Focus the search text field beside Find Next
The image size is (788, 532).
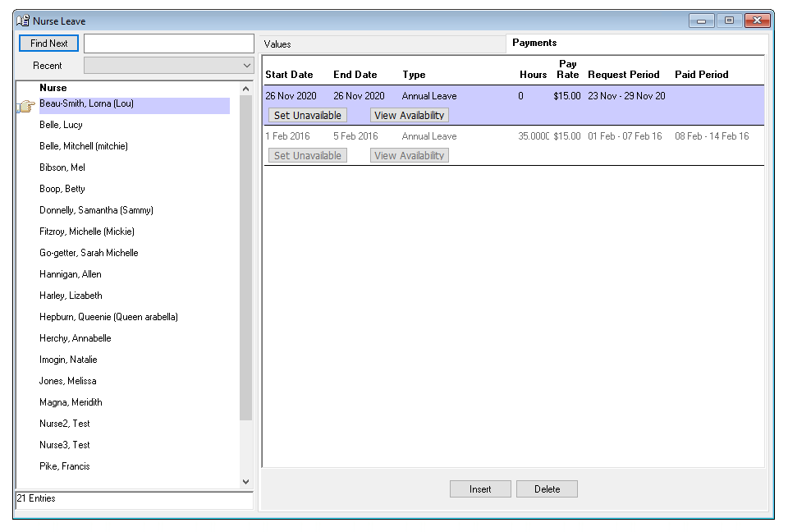point(169,44)
